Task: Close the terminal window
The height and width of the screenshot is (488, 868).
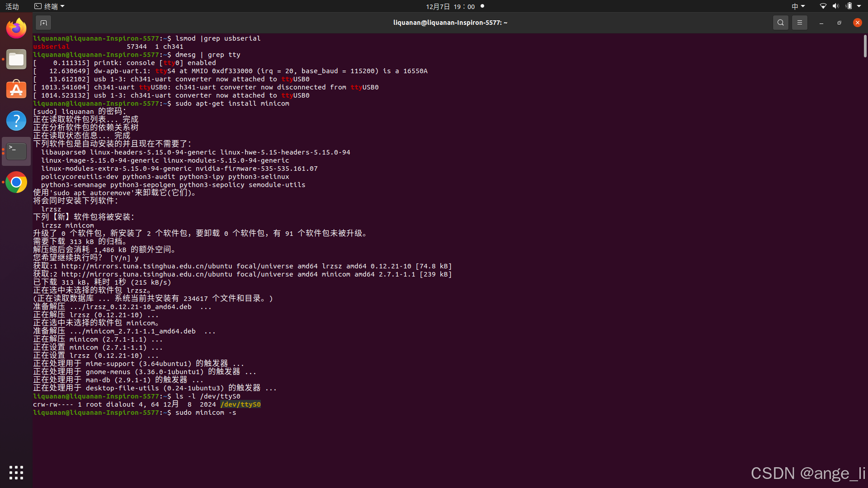Action: point(857,23)
